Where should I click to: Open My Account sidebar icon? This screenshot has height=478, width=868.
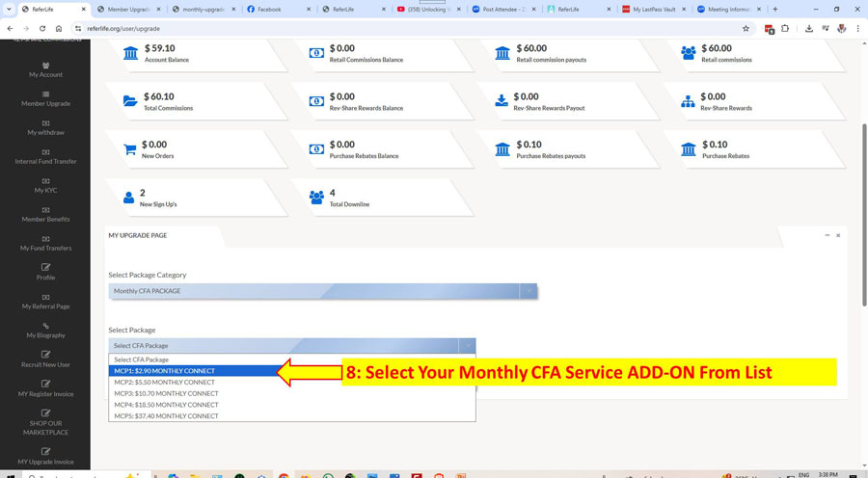point(45,66)
